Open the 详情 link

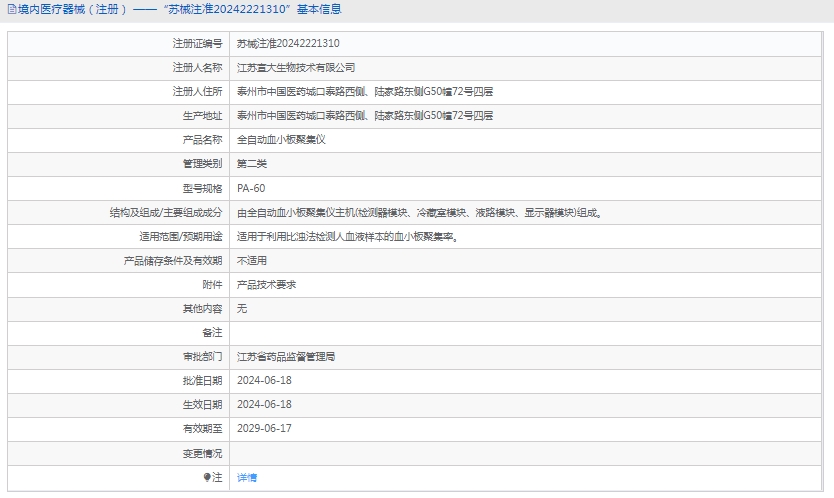[246, 478]
